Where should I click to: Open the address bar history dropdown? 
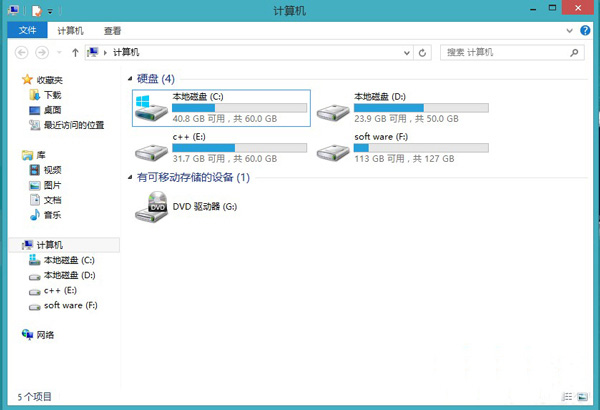tap(404, 52)
